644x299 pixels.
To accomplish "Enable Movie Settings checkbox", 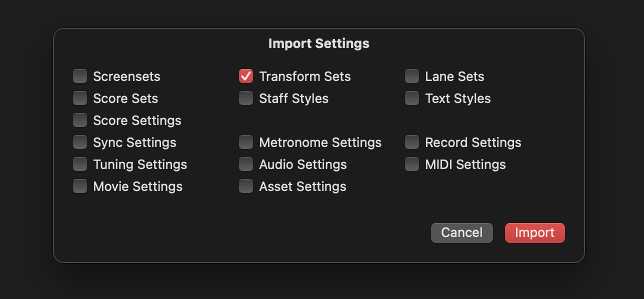I will coord(80,186).
